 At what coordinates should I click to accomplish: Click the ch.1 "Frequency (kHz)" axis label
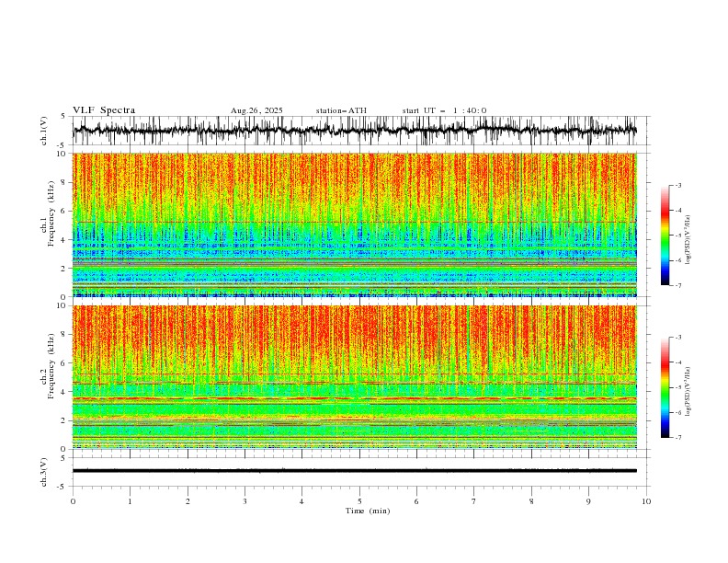(x=51, y=213)
